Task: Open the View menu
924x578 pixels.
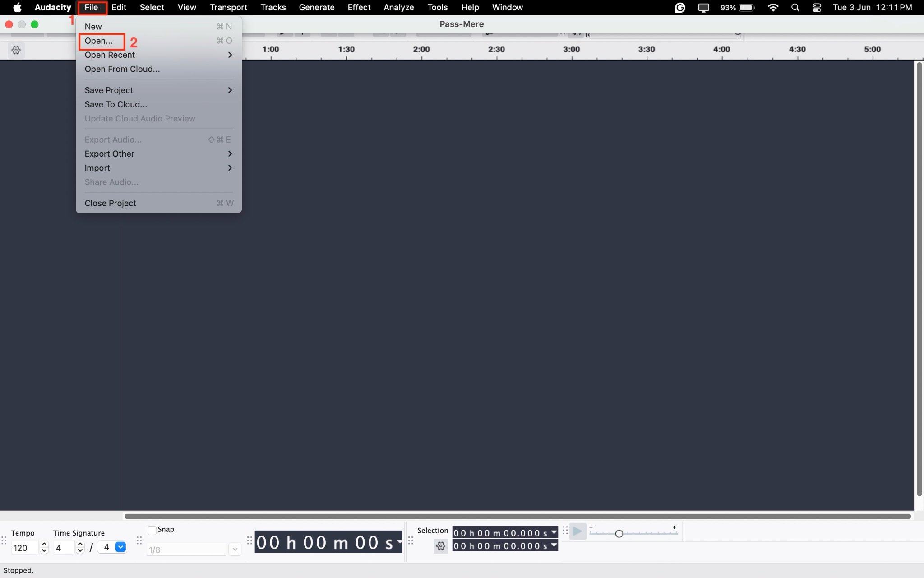Action: [x=187, y=8]
